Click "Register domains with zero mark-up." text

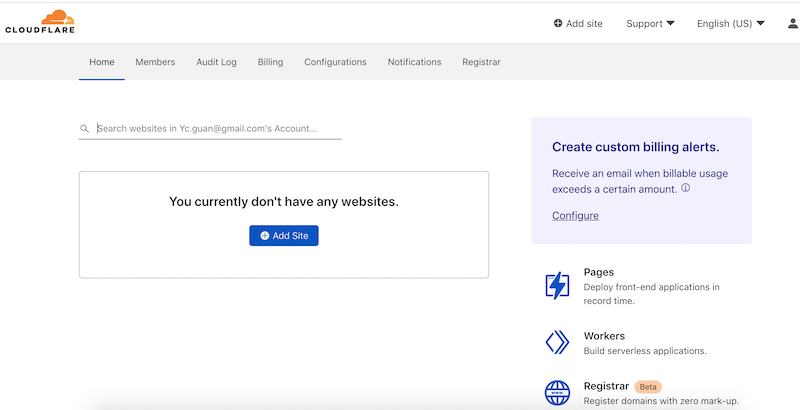click(x=661, y=401)
